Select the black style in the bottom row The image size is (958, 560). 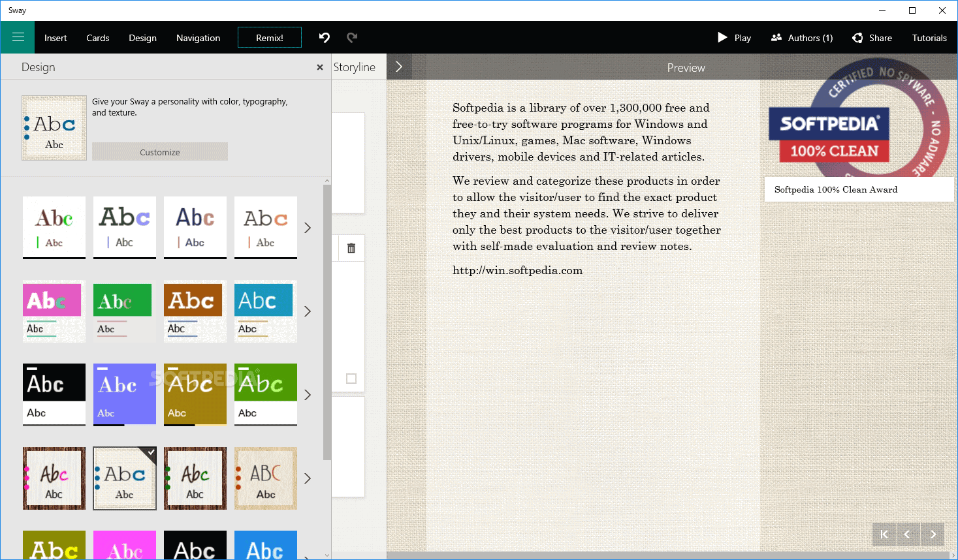(x=195, y=545)
